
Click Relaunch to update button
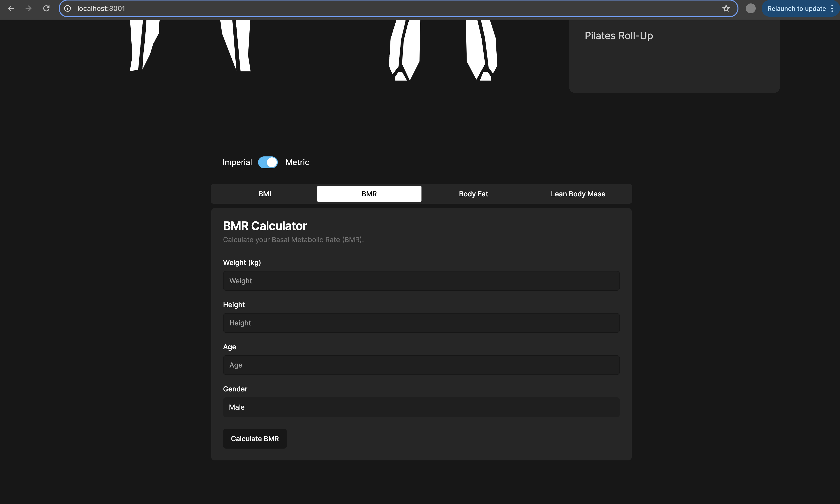tap(796, 8)
